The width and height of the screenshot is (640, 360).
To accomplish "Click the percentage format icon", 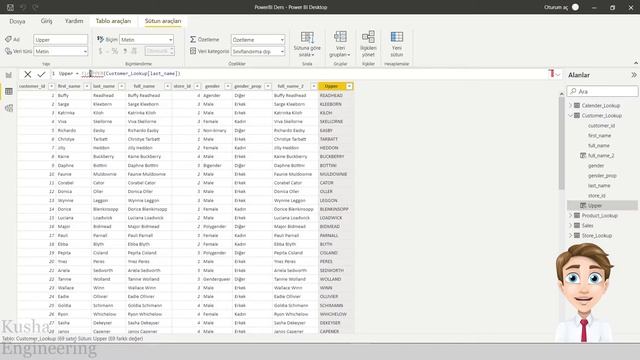I will pos(115,51).
